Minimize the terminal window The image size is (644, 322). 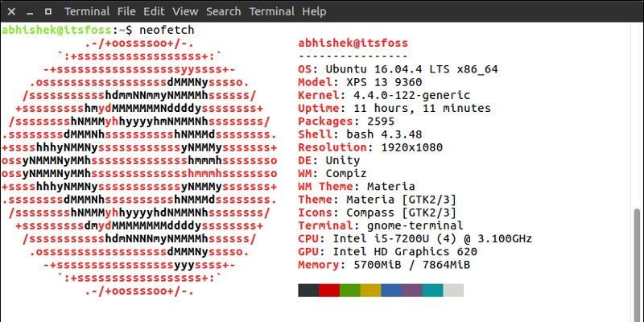tap(28, 11)
